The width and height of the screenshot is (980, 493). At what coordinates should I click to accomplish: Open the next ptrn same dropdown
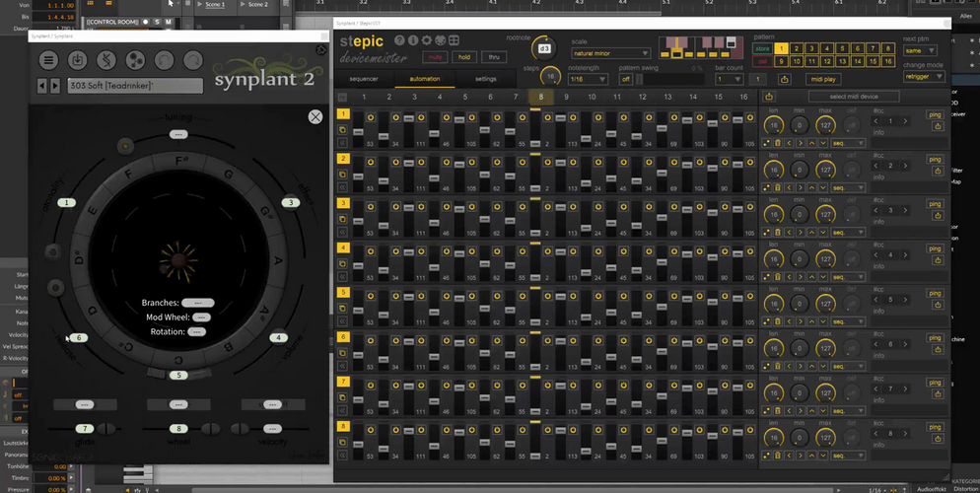click(x=920, y=50)
